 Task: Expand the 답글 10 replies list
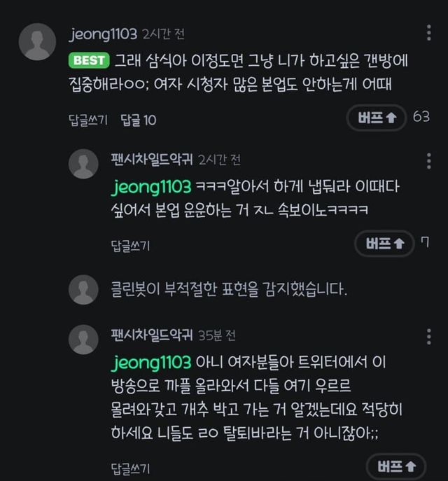[x=139, y=120]
